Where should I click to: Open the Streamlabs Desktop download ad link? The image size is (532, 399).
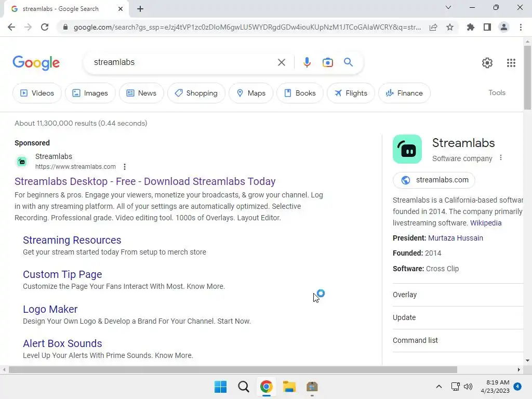point(145,181)
